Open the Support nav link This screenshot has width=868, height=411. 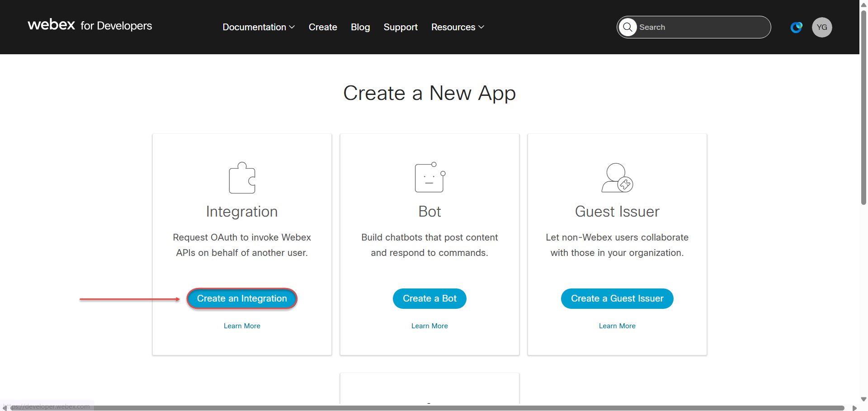401,27
